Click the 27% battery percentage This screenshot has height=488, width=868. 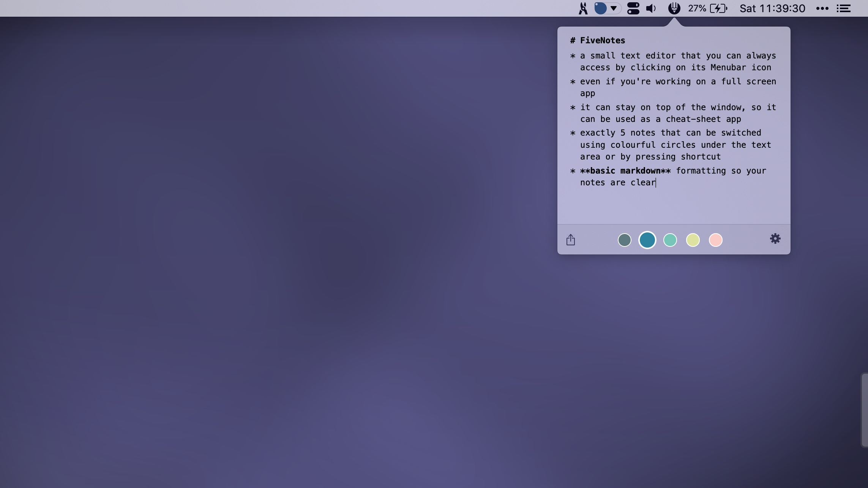point(697,8)
